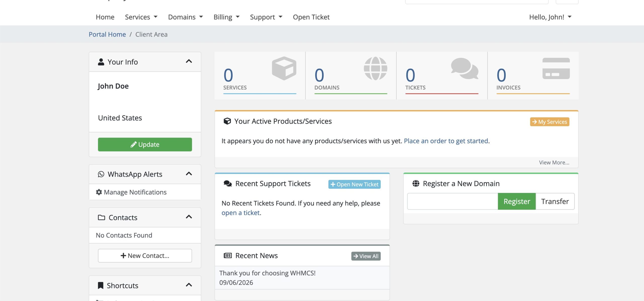Click the globe icon in the Domains tile
Viewport: 644px width, 301px height.
tap(375, 68)
